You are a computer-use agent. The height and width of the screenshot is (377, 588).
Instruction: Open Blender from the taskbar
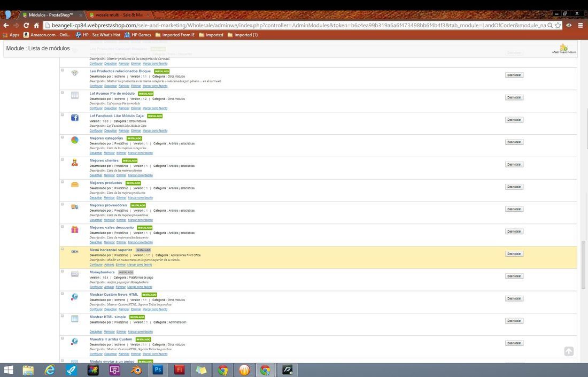pos(136,370)
